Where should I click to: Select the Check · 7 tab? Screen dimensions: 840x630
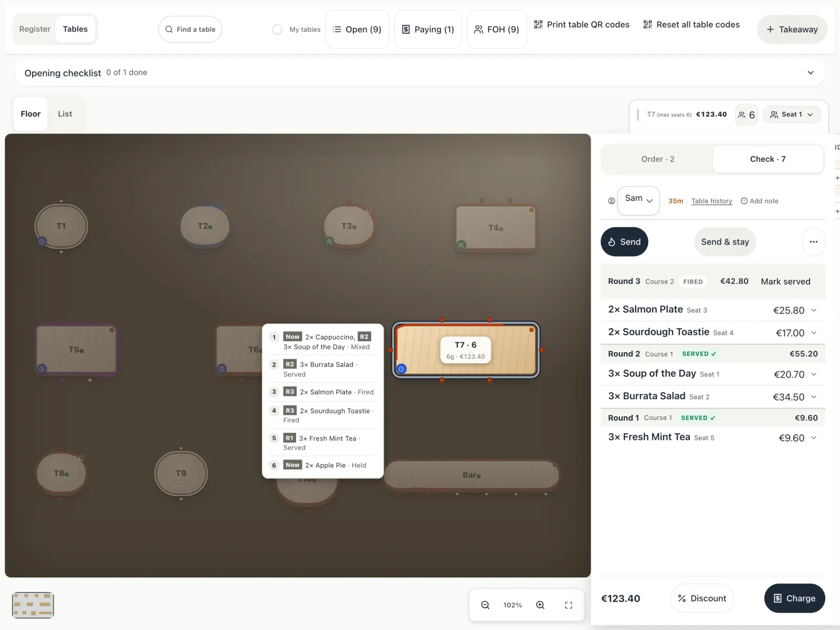pos(768,159)
